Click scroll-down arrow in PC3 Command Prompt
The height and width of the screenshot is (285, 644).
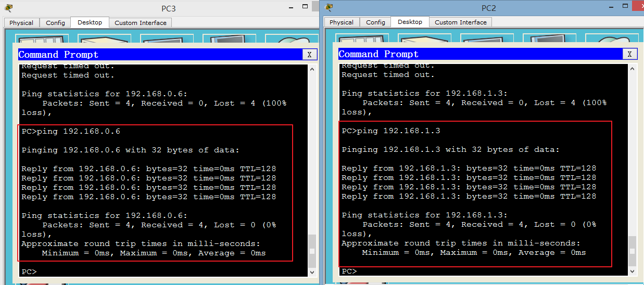tap(312, 272)
